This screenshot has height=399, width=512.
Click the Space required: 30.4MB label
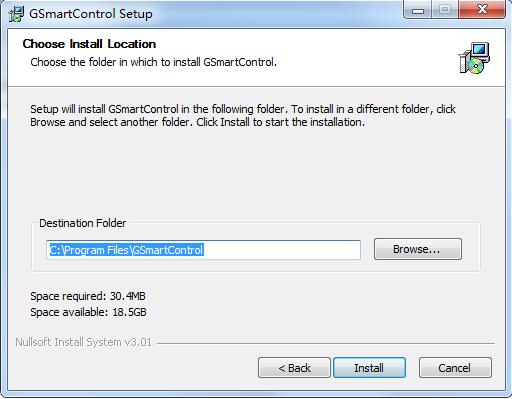point(88,296)
